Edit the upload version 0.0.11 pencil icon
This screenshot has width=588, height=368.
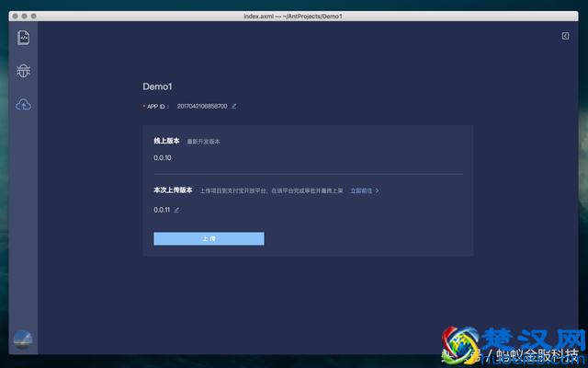pyautogui.click(x=176, y=210)
